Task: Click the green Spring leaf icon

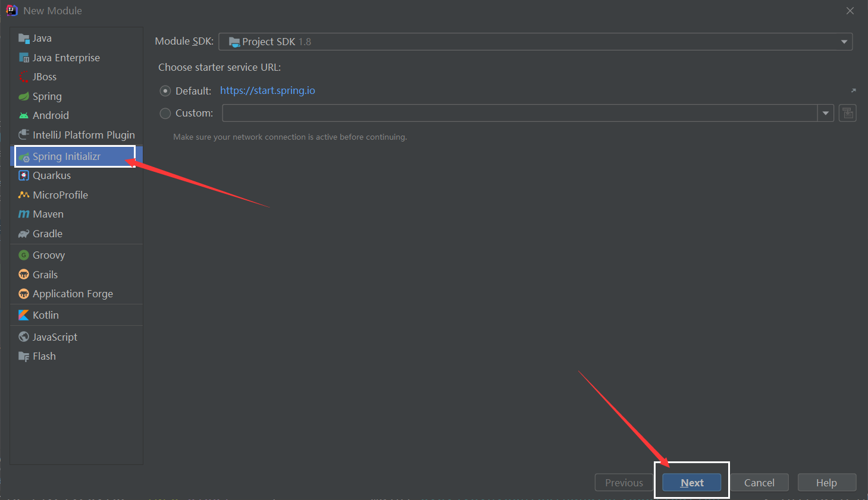Action: [x=24, y=96]
